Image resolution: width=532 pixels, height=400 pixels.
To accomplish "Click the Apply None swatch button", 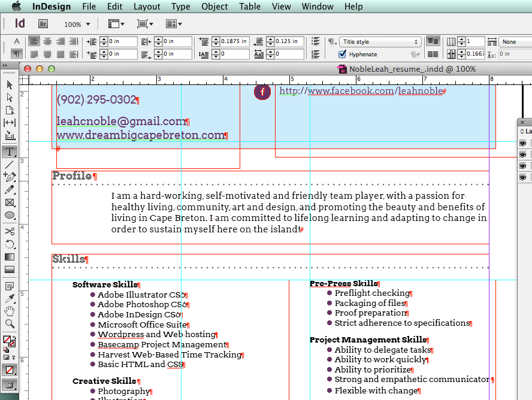I will click(10, 370).
